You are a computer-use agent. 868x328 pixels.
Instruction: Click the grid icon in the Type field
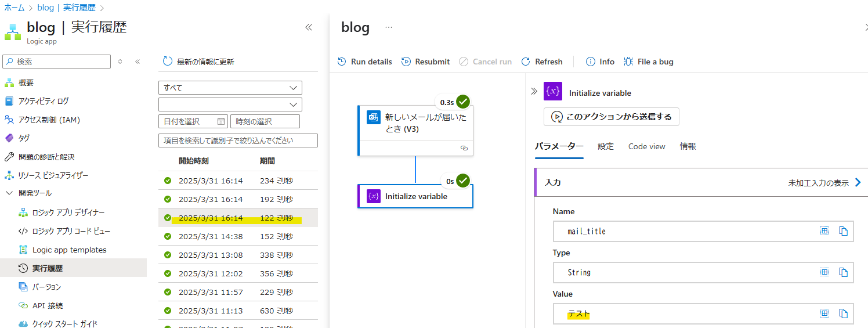click(824, 272)
